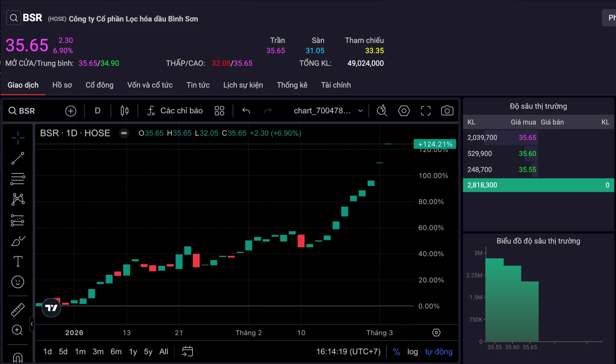Toggle auto scale "tự động"

439,352
